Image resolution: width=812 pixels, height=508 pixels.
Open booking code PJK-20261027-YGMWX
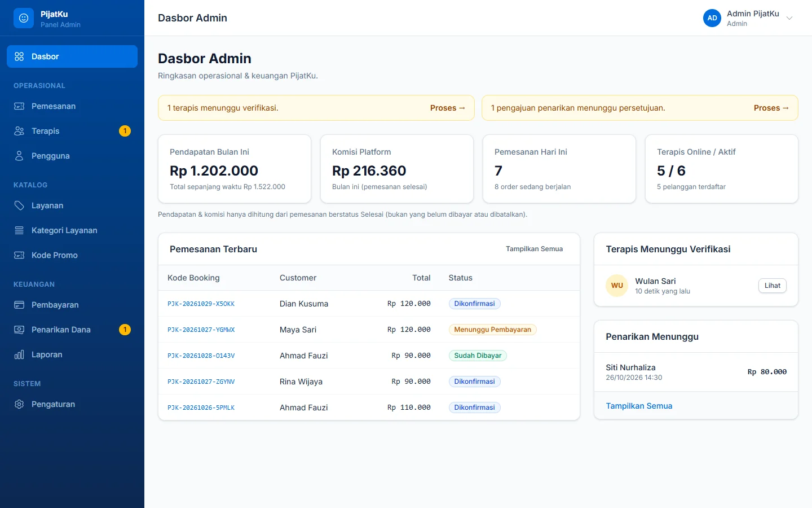pyautogui.click(x=201, y=330)
